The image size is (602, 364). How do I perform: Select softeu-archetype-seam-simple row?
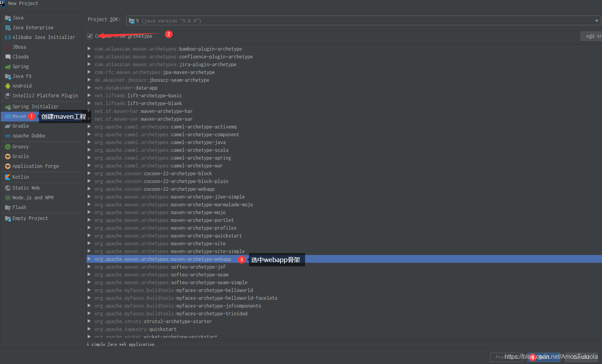point(344,283)
